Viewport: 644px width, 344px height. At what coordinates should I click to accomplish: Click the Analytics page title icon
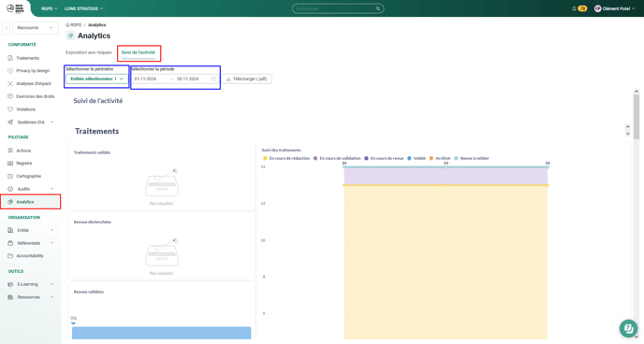(70, 36)
